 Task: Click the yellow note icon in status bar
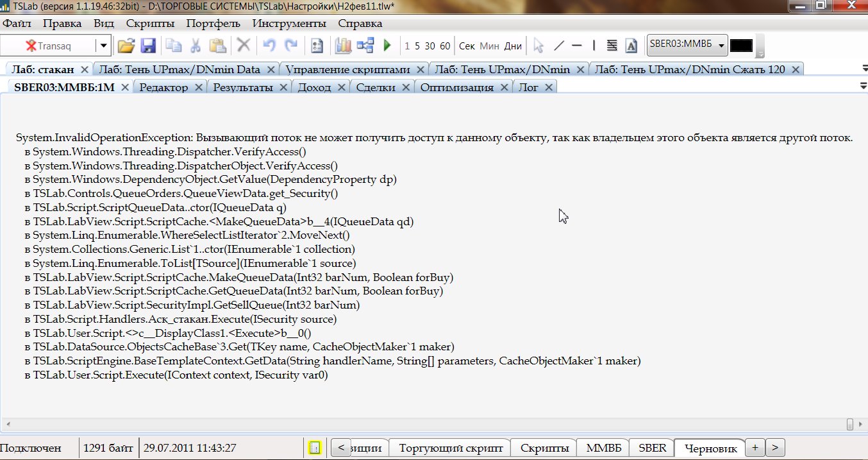point(314,448)
